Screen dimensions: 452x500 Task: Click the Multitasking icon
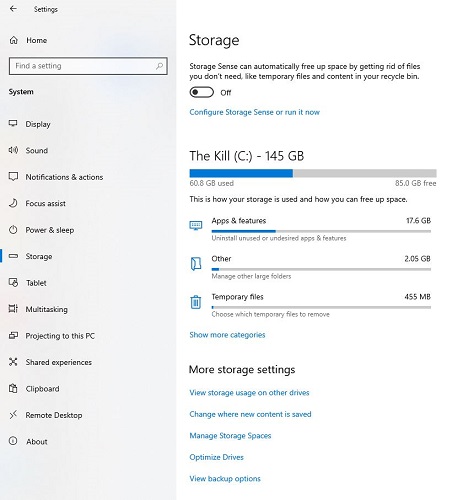click(13, 309)
